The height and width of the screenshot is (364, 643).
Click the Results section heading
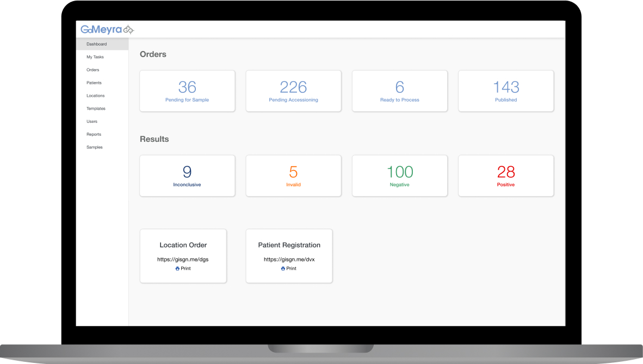pyautogui.click(x=154, y=139)
